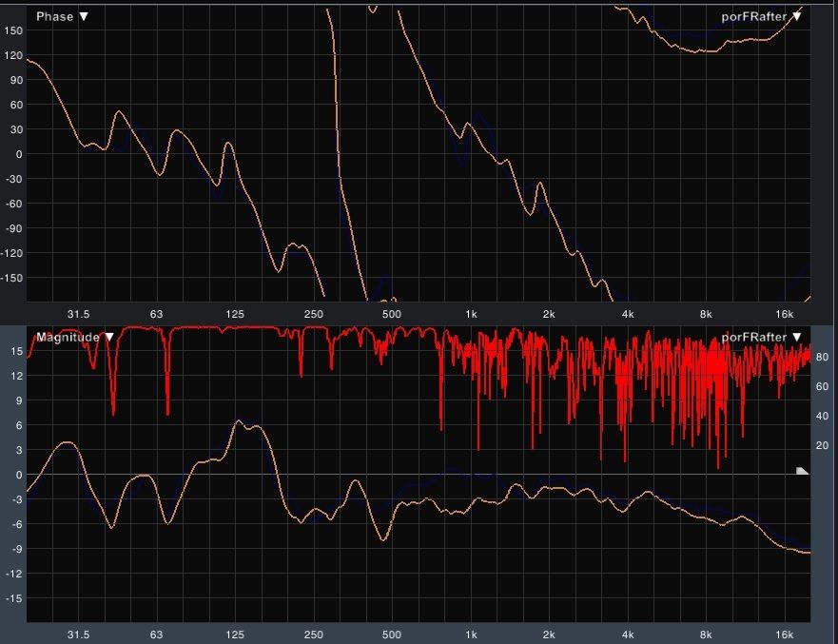Viewport: 838px width, 644px height.
Task: Click the 500 label on Magnitude frequency axis
Action: click(x=391, y=634)
